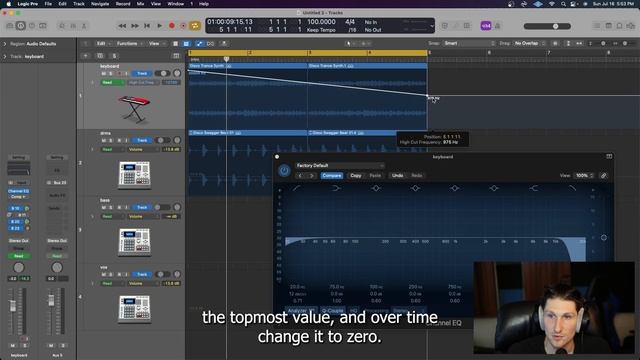
Task: Toggle drums track on/off switch
Action: [x=163, y=140]
